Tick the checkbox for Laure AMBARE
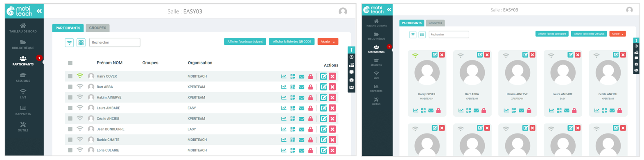The width and height of the screenshot is (644, 160). [x=70, y=108]
